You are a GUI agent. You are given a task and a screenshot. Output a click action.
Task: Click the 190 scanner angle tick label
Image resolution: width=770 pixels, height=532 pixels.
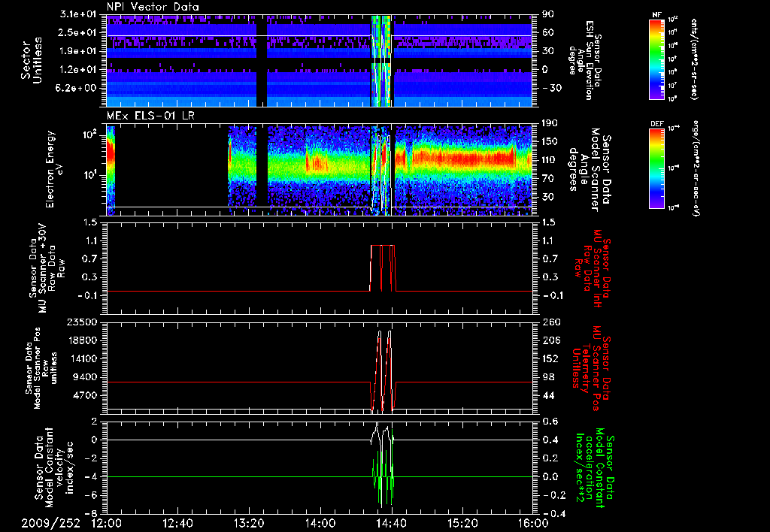click(x=550, y=123)
